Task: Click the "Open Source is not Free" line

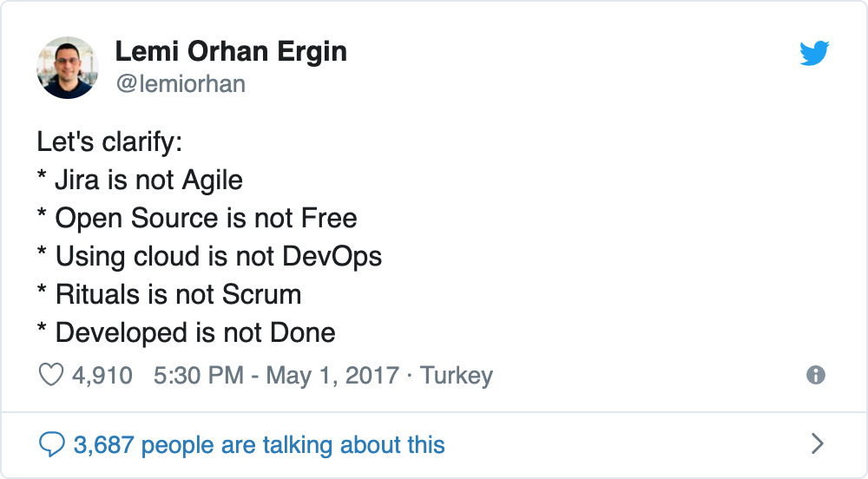Action: [x=206, y=218]
